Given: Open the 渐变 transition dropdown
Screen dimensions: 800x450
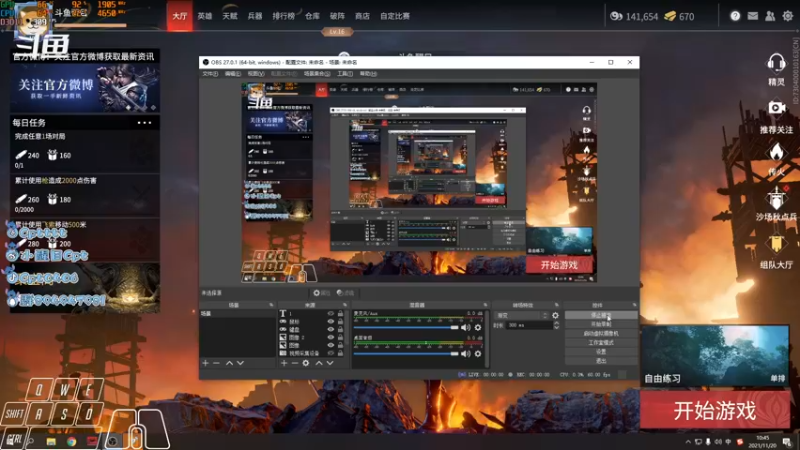Looking at the screenshot, I should pos(521,315).
